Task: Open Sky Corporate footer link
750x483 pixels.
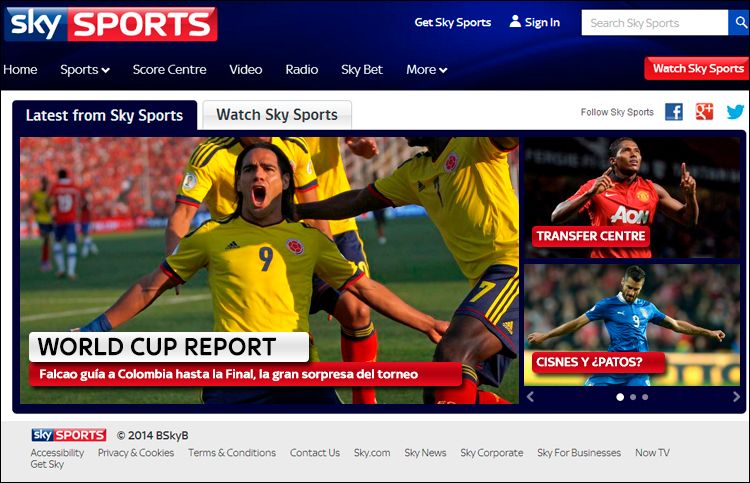Action: 492,452
